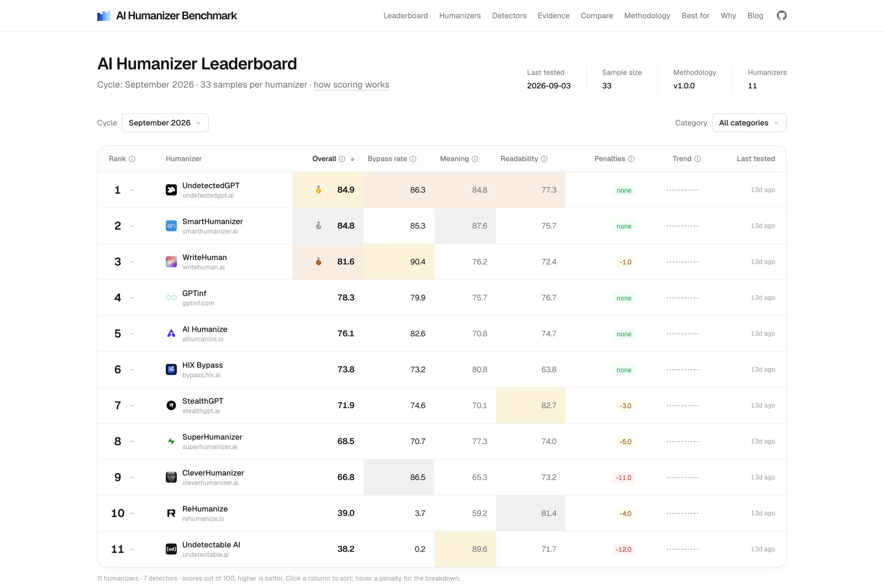Open the GitHub icon link
Viewport: 884px width, 588px height.
coord(781,15)
